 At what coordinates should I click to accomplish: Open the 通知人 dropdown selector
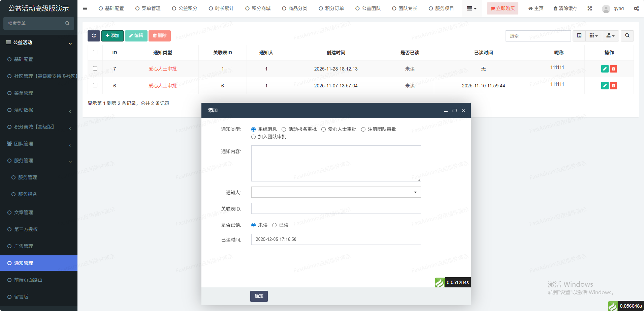[x=336, y=192]
